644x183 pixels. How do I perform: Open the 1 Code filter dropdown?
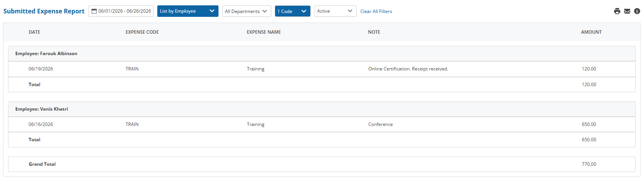[293, 11]
